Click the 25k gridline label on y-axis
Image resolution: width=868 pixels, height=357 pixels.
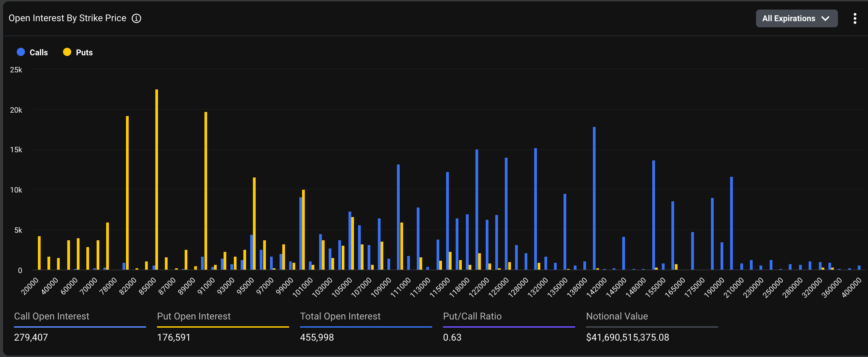click(x=15, y=70)
